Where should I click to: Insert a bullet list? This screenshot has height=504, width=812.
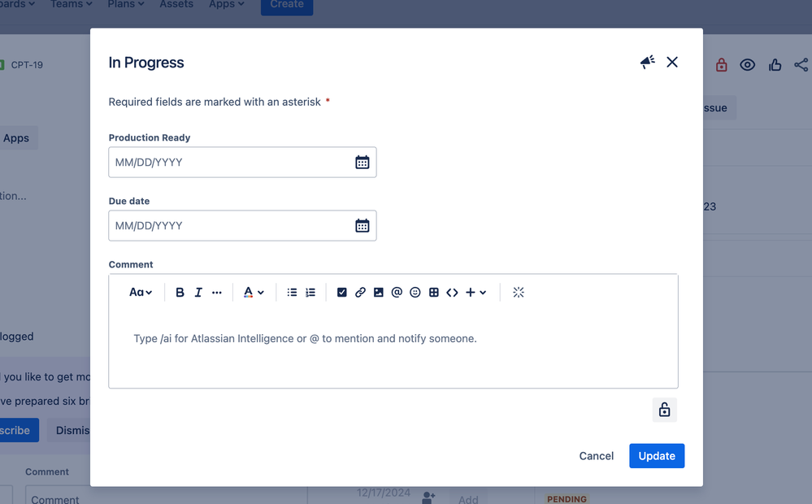click(292, 293)
